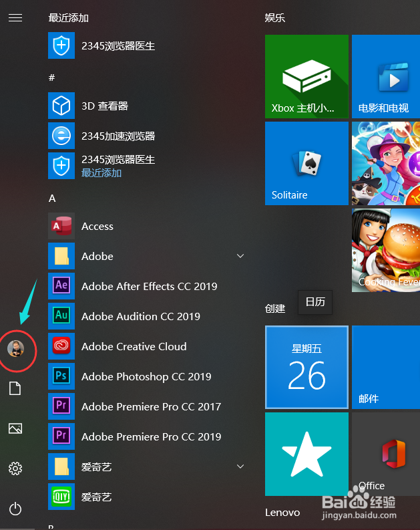420x530 pixels.
Task: Click the Power button icon
Action: pos(15,509)
